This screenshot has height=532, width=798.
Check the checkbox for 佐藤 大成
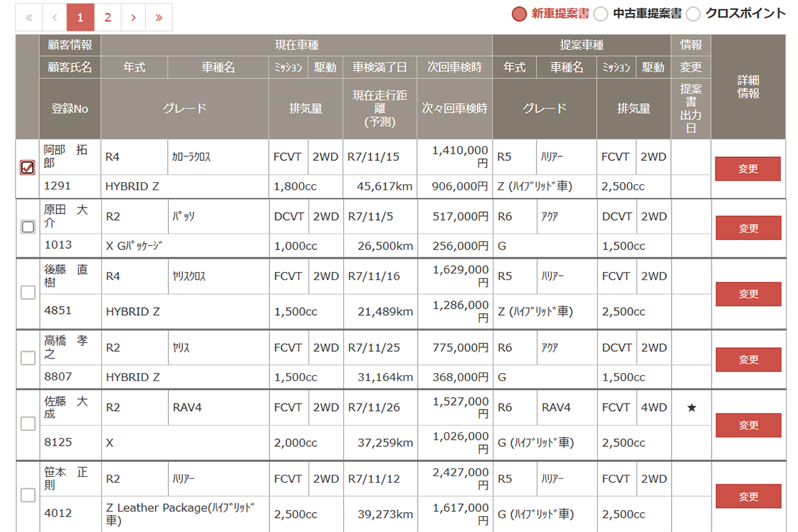28,424
